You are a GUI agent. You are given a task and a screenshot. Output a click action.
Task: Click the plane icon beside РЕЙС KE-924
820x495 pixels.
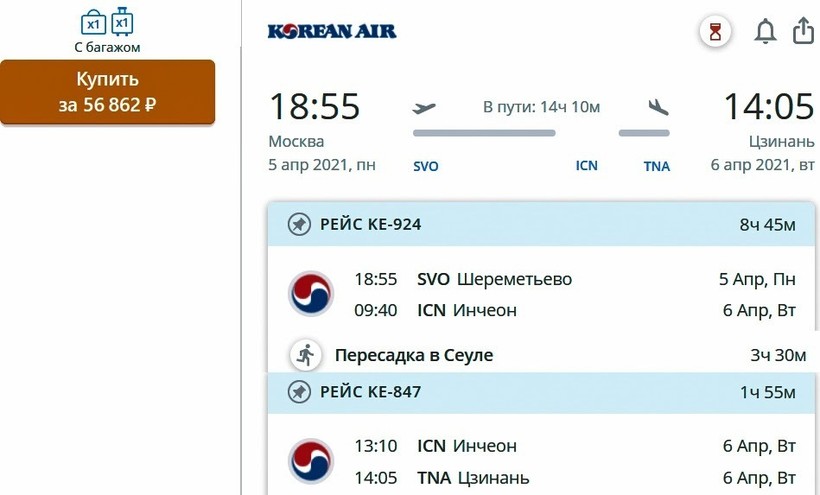pyautogui.click(x=299, y=225)
